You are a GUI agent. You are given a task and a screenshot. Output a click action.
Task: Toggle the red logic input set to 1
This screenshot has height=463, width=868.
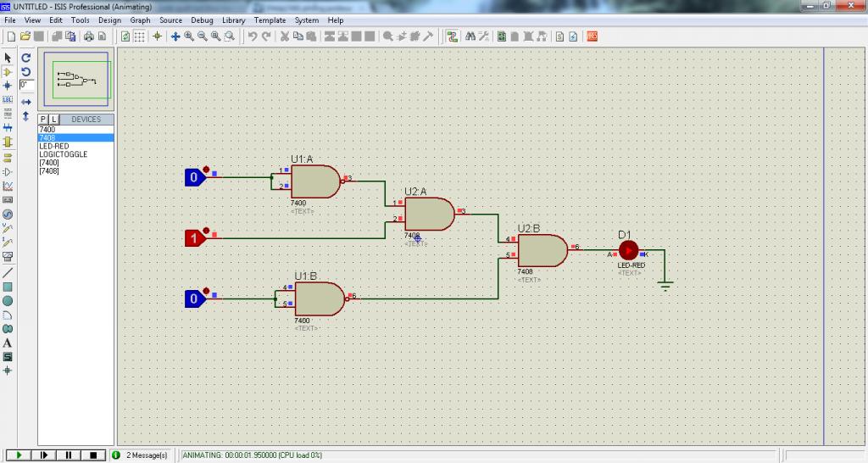point(194,238)
